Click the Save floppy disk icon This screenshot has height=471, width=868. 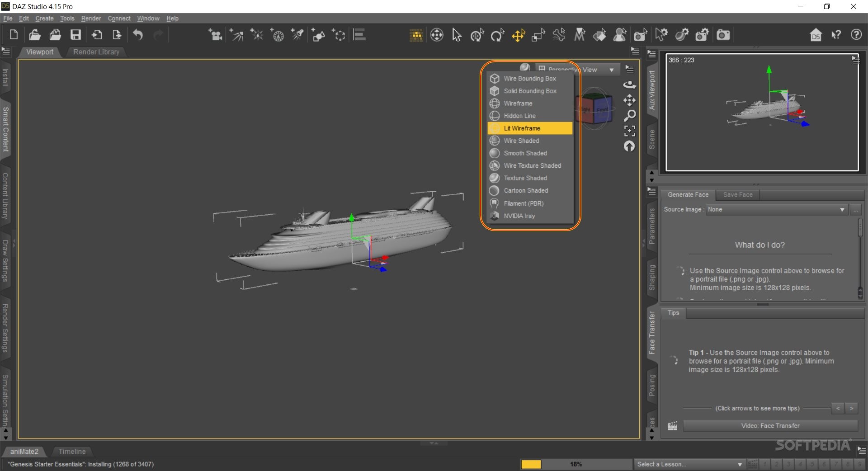click(75, 35)
